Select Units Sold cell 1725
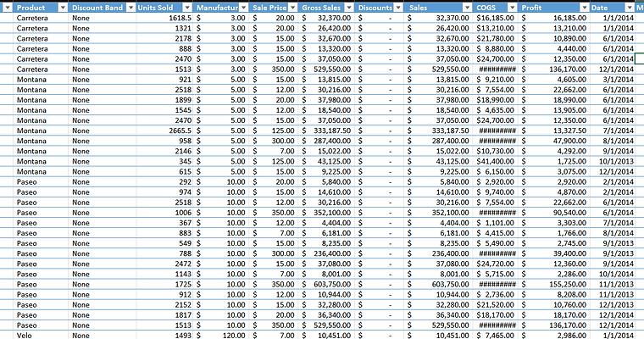The height and width of the screenshot is (339, 644). [x=164, y=285]
